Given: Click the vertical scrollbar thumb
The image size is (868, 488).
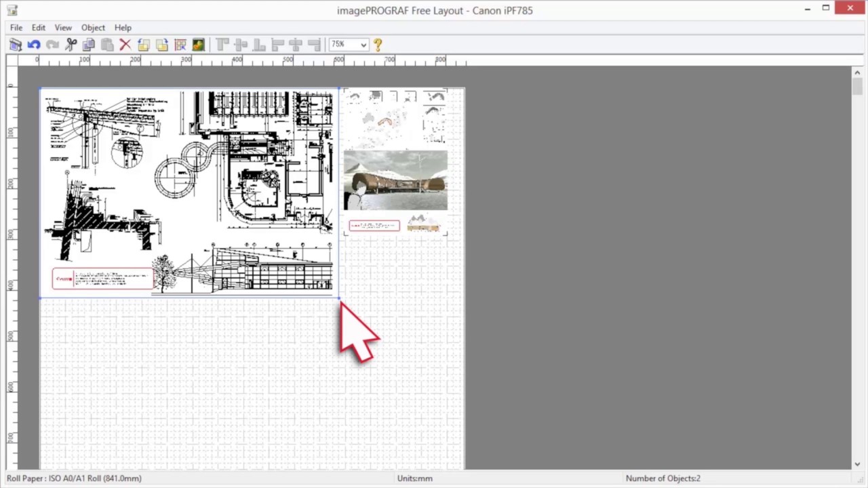Looking at the screenshot, I should pos(858,86).
